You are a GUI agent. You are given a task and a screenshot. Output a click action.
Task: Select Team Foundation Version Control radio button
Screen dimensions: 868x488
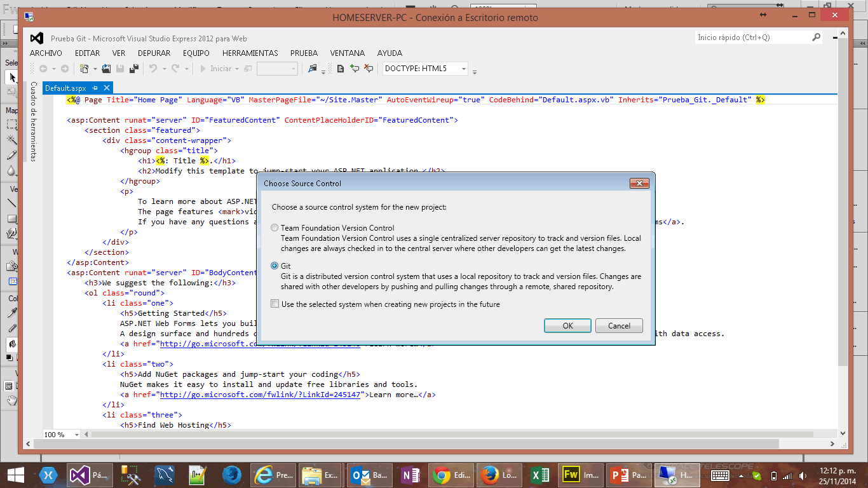(x=275, y=227)
